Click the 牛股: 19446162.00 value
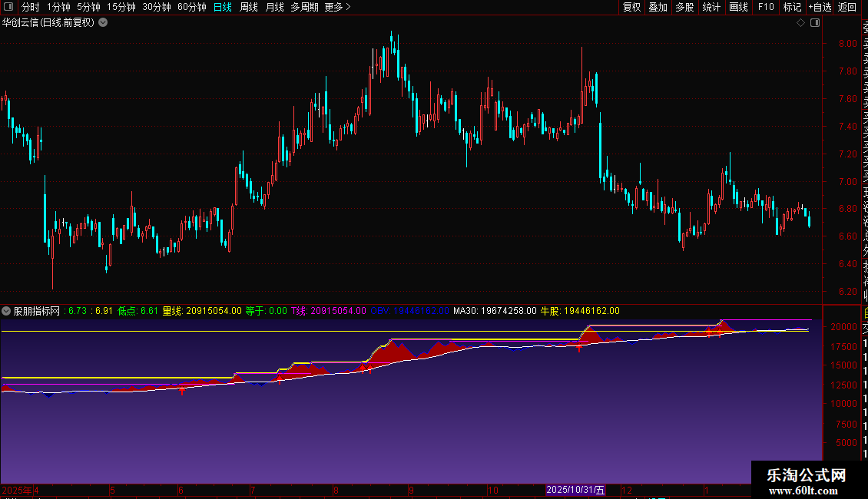Viewport: 868px width, 499px height. click(580, 311)
